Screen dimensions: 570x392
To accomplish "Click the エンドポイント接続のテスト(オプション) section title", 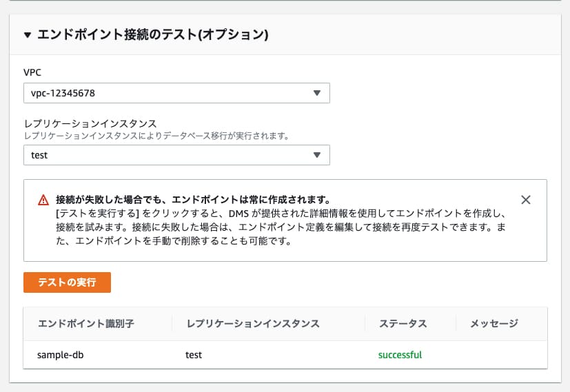I will coord(152,34).
